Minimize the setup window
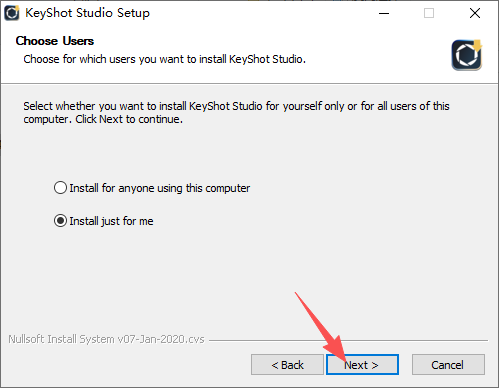Viewport: 499px width, 388px height. coord(384,13)
